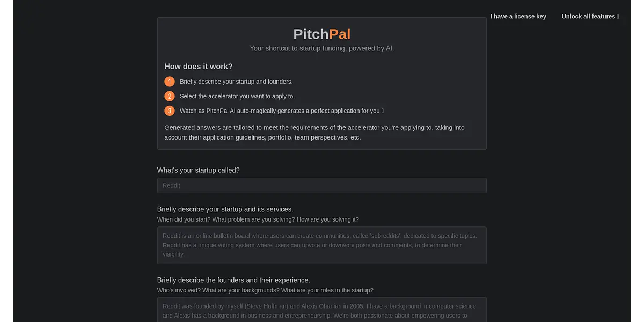Click the orange step 3 badge

click(170, 111)
